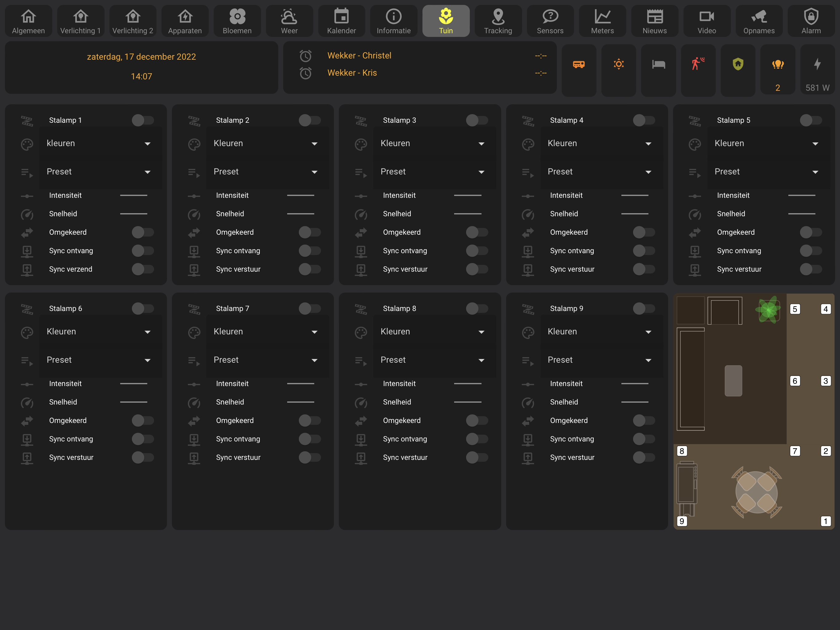The image size is (840, 630).
Task: Turn on Stalamp 1 switch
Action: pos(143,121)
